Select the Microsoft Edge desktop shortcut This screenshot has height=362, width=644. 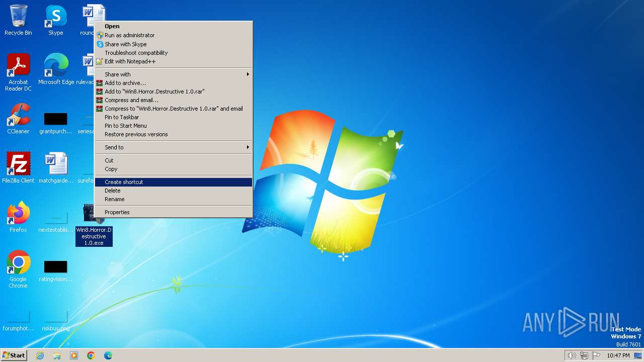[56, 69]
